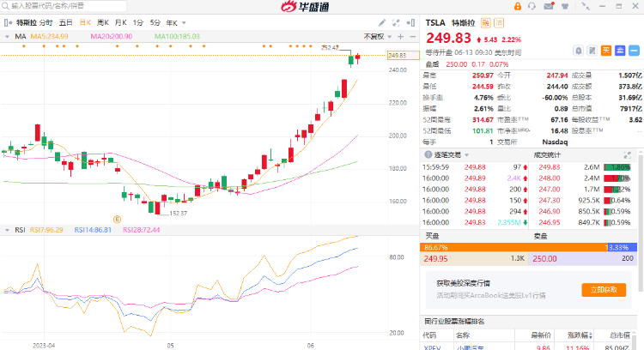Open the 年K period dropdown arrow

pyautogui.click(x=184, y=23)
